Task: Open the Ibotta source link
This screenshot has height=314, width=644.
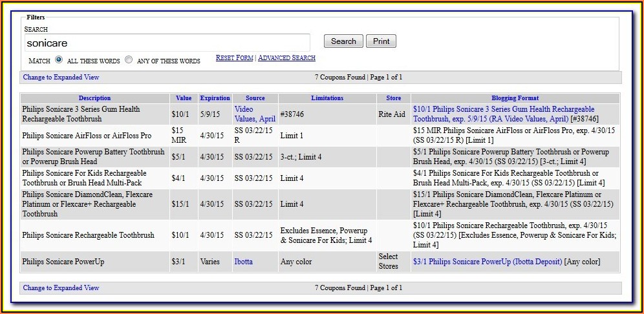Action: (x=244, y=262)
